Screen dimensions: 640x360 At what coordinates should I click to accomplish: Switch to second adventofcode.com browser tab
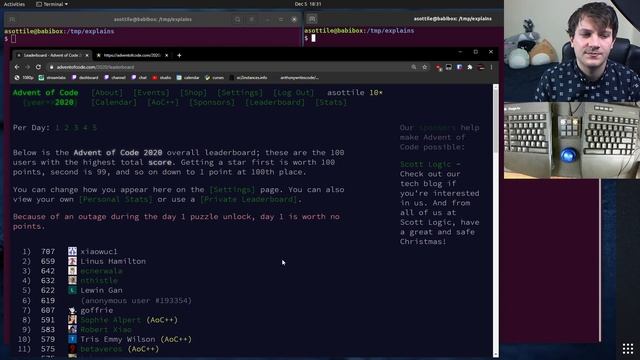click(132, 55)
